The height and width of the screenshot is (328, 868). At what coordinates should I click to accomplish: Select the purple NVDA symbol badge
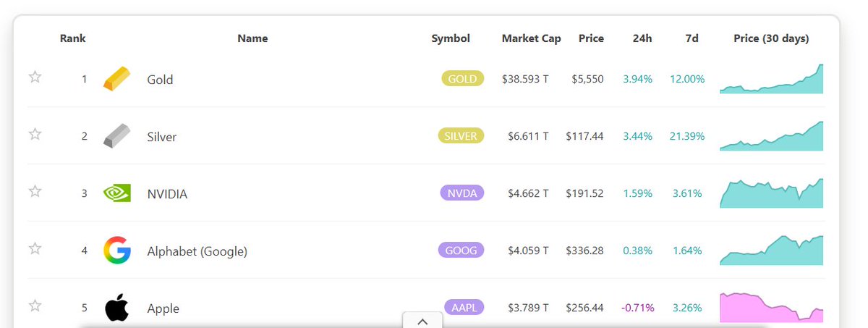461,193
